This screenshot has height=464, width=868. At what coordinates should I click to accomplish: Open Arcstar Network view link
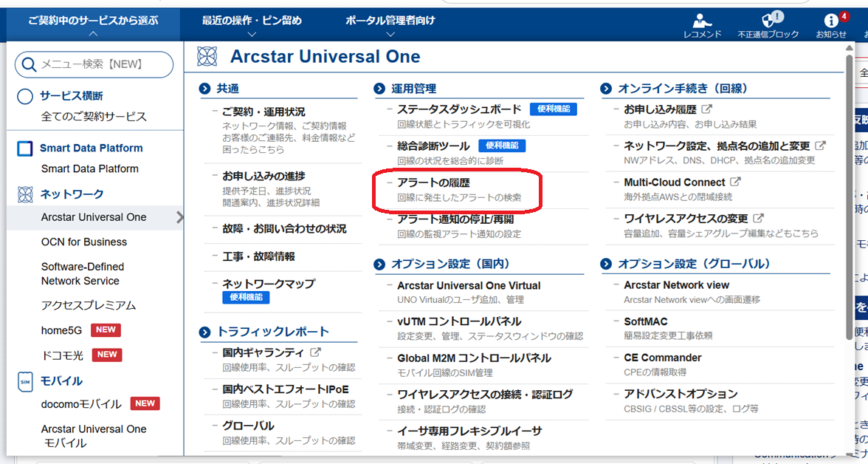pos(676,285)
